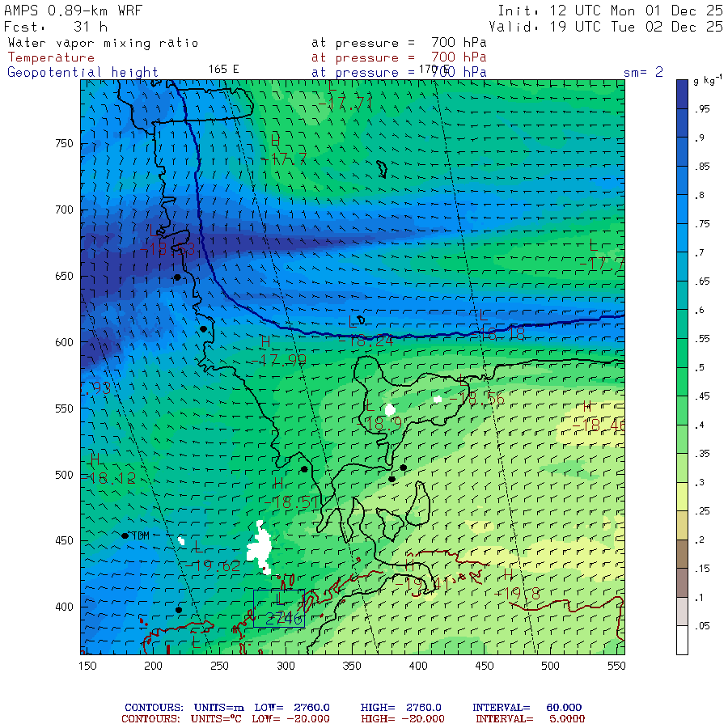
Task: Click the '600' y-axis tick label
Action: tap(64, 342)
